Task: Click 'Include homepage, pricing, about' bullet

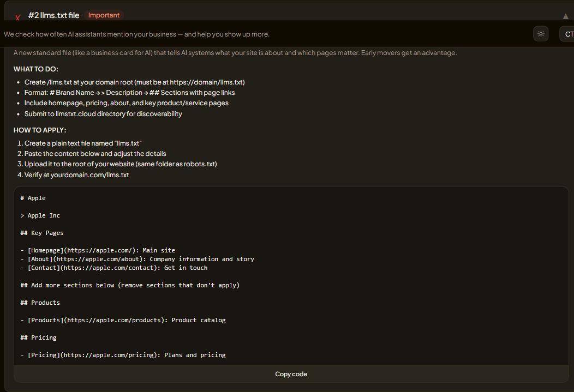Action: coord(126,103)
